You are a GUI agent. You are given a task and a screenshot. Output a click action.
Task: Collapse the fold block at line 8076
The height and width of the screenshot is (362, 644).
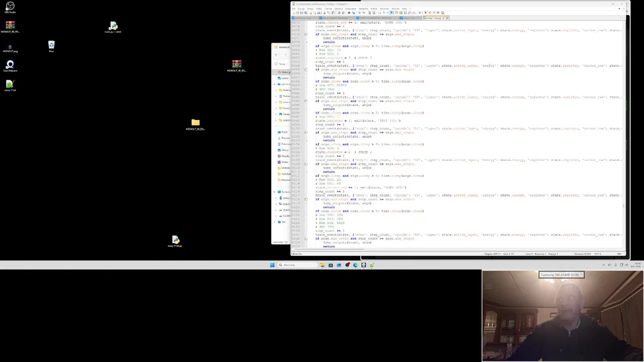click(x=306, y=34)
